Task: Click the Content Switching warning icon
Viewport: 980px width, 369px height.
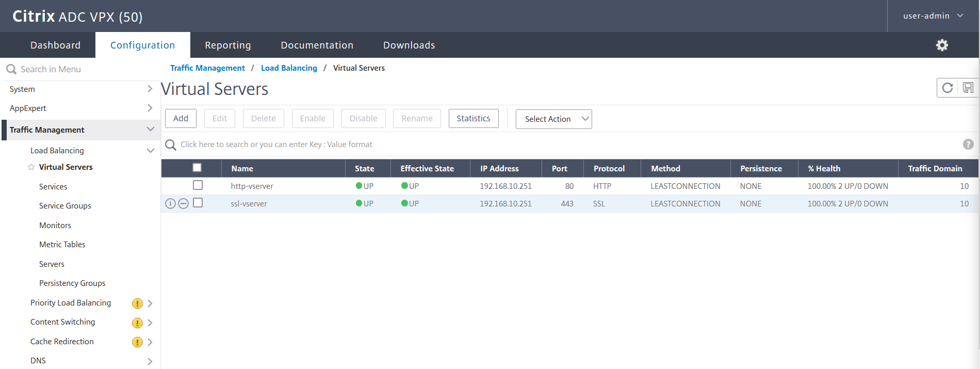Action: point(137,323)
